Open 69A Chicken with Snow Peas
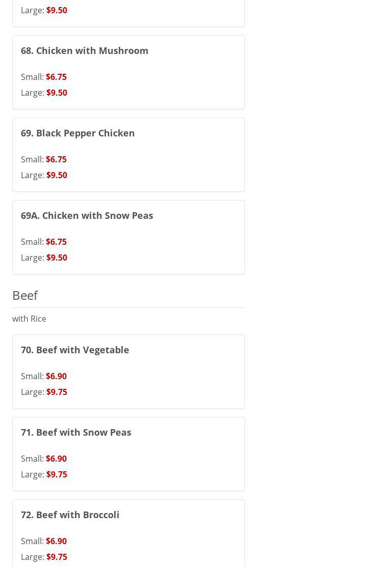The image size is (392, 567). pos(87,215)
